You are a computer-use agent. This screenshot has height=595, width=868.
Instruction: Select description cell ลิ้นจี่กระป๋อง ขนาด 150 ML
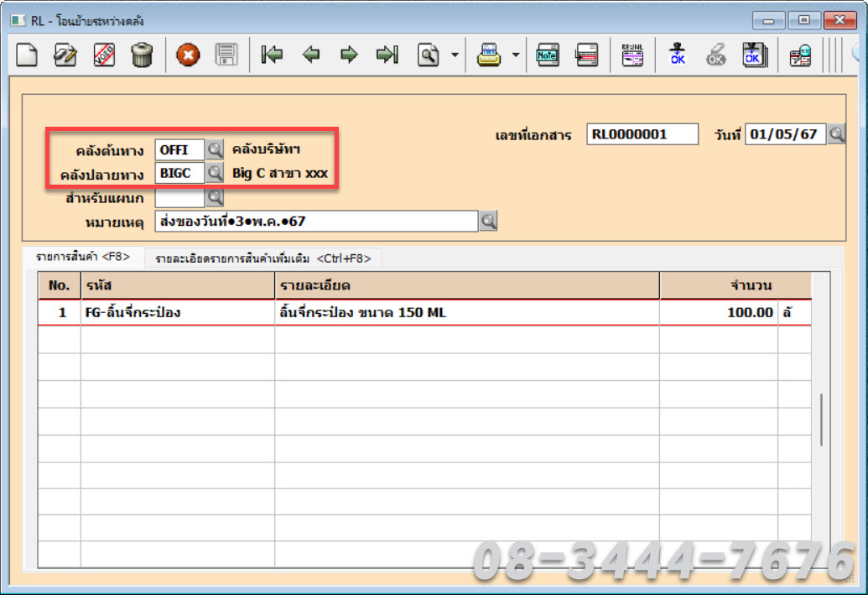[466, 312]
